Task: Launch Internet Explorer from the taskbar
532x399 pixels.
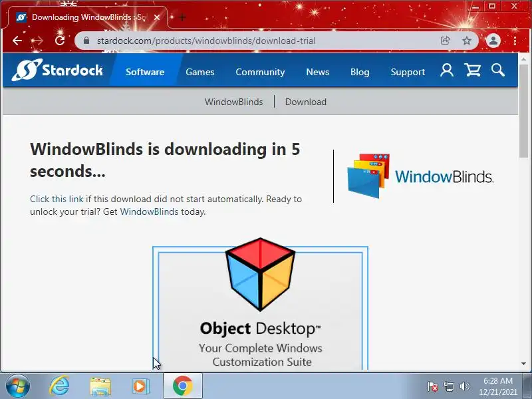Action: pyautogui.click(x=59, y=386)
